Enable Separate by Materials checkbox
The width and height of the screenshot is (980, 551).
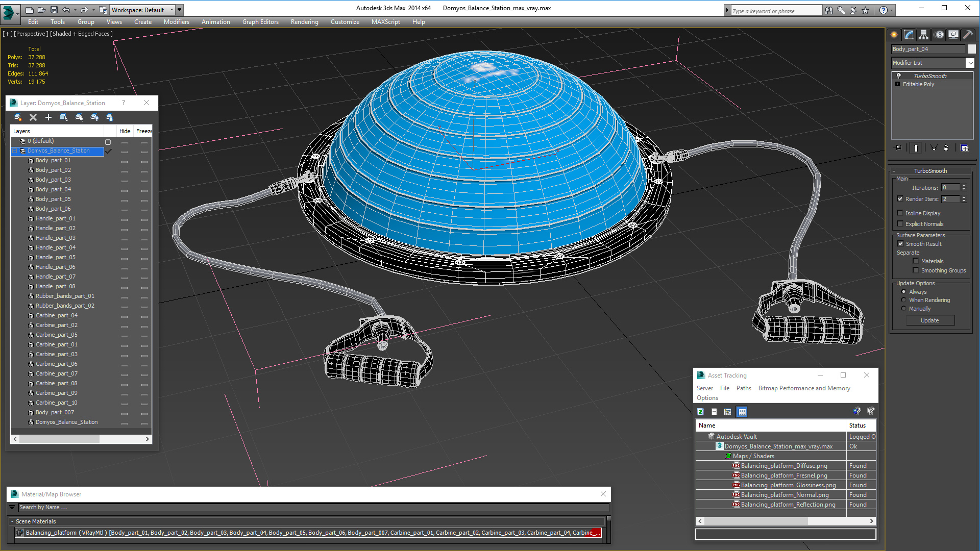click(x=916, y=261)
